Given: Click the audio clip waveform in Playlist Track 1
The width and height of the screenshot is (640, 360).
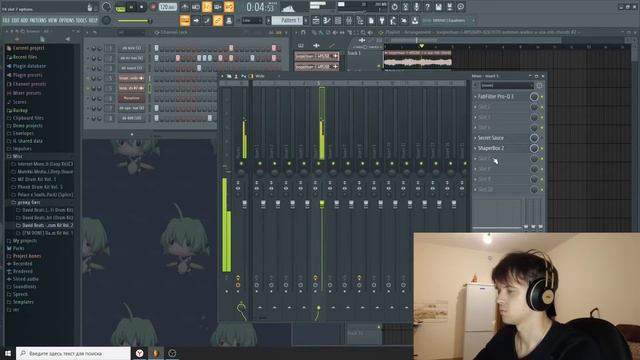Looking at the screenshot, I should [x=418, y=62].
